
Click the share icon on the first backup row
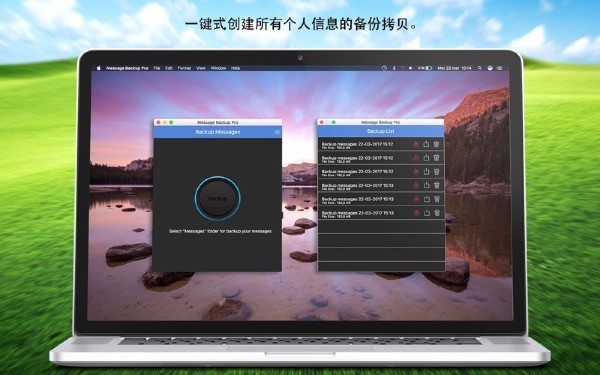[x=426, y=144]
